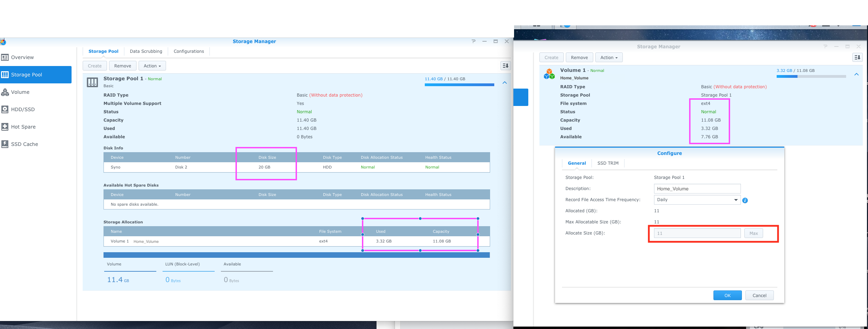Open the Volume section icon in sidebar
This screenshot has height=329, width=868.
point(5,92)
